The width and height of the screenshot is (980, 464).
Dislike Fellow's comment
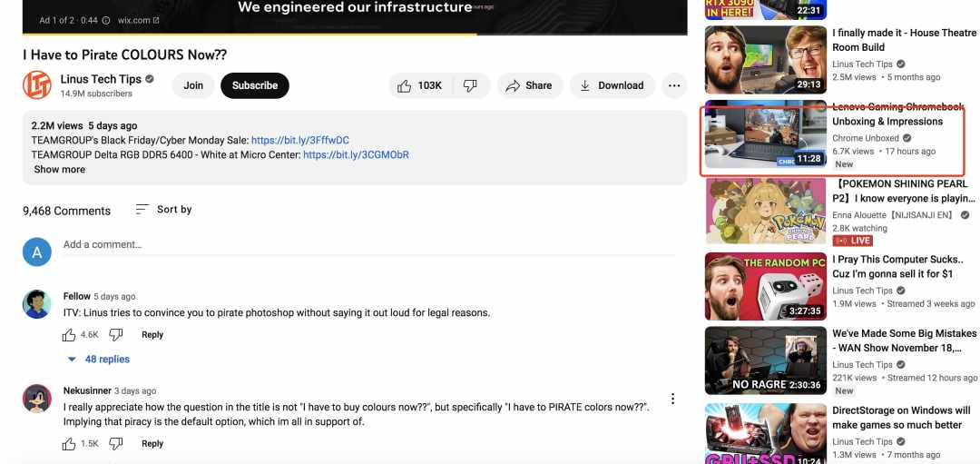(115, 335)
